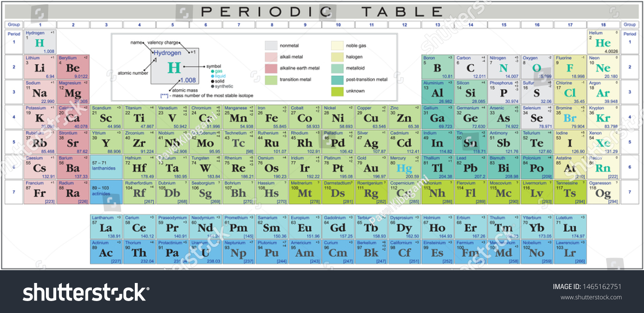Click the Oxygen element cell
This screenshot has height=313, width=644.
tap(537, 67)
